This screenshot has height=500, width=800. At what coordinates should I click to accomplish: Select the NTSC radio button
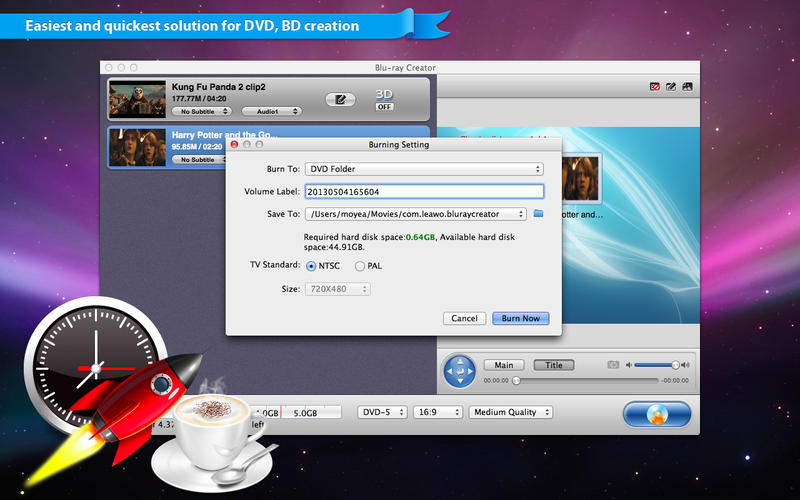point(311,266)
